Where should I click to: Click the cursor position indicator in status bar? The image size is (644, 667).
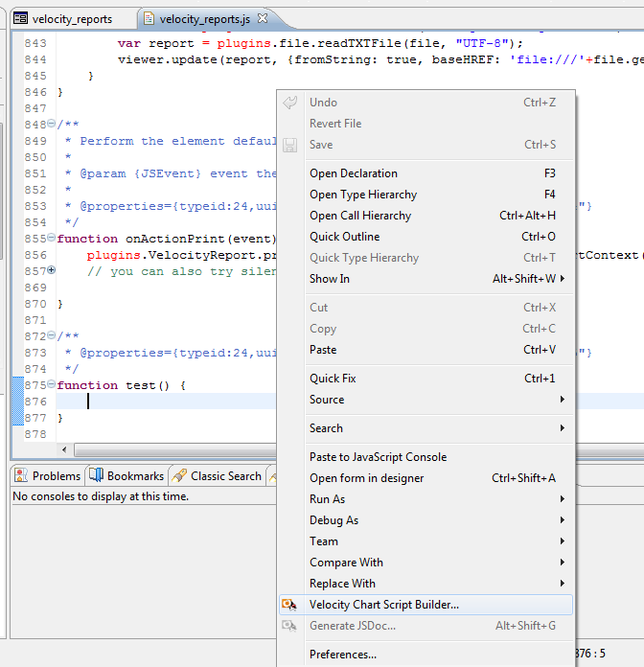pyautogui.click(x=590, y=653)
